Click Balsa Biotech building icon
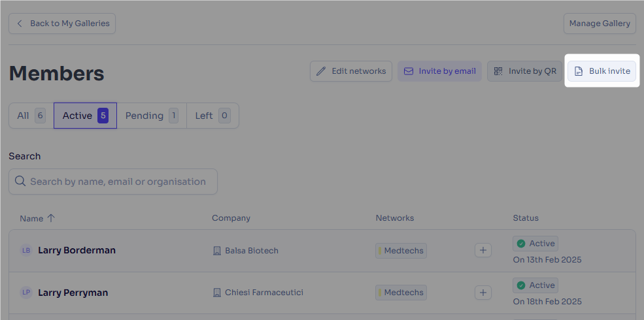Image resolution: width=644 pixels, height=320 pixels. tap(217, 251)
